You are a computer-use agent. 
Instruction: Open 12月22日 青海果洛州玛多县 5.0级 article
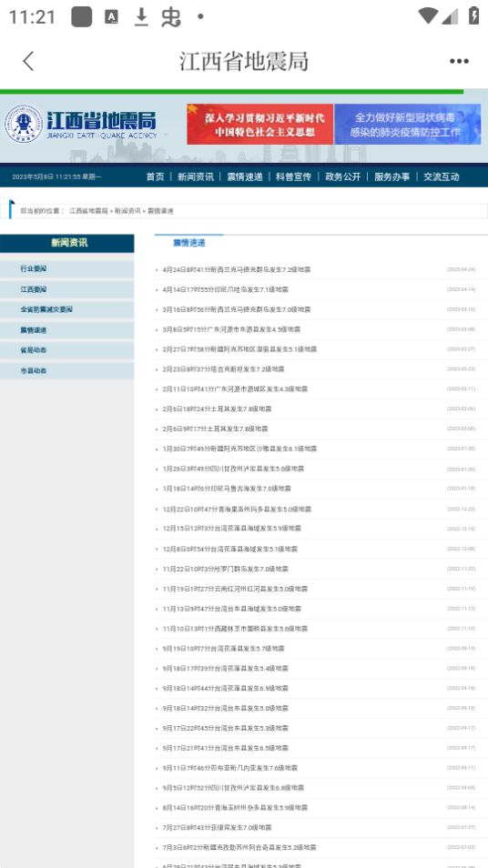(237, 509)
